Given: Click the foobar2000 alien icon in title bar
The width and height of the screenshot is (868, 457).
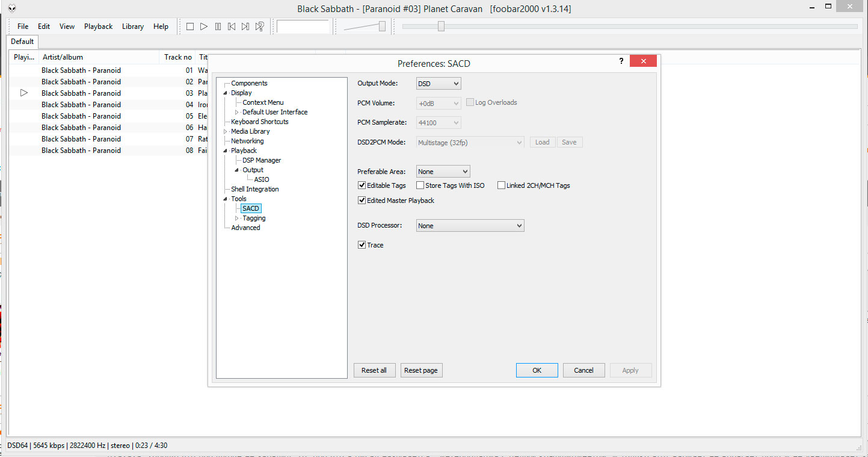Looking at the screenshot, I should pos(12,8).
